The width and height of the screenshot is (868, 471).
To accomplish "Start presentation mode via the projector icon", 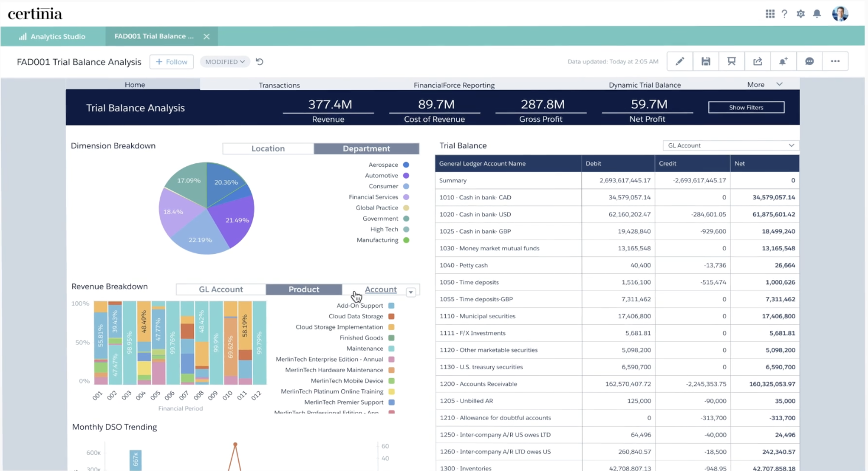I will point(731,61).
